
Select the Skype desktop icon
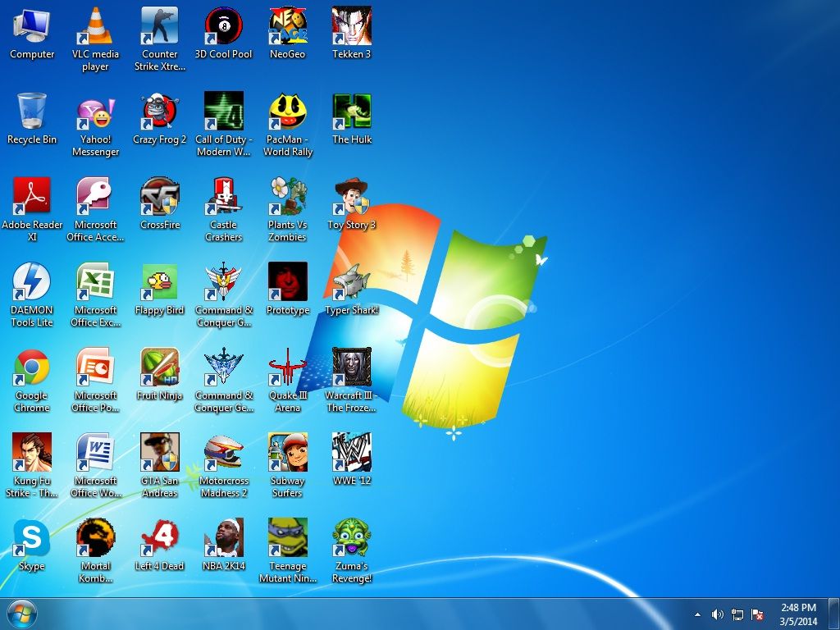click(32, 538)
